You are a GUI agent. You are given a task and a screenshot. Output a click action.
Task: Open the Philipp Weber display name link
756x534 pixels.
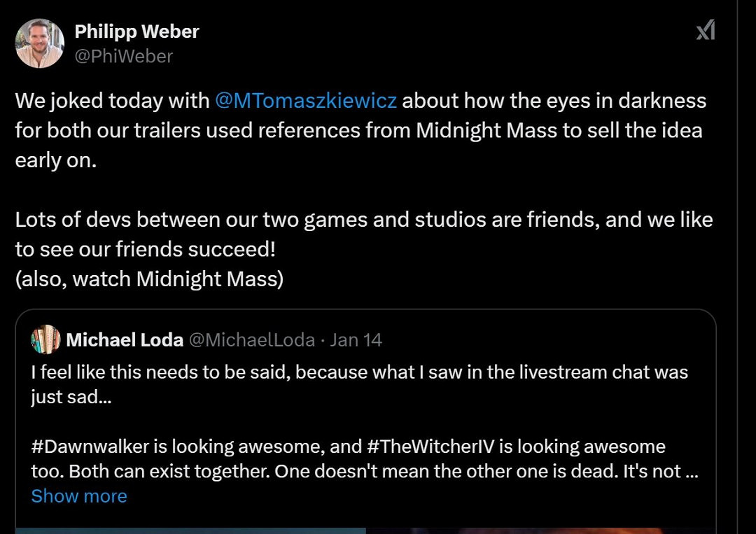136,31
